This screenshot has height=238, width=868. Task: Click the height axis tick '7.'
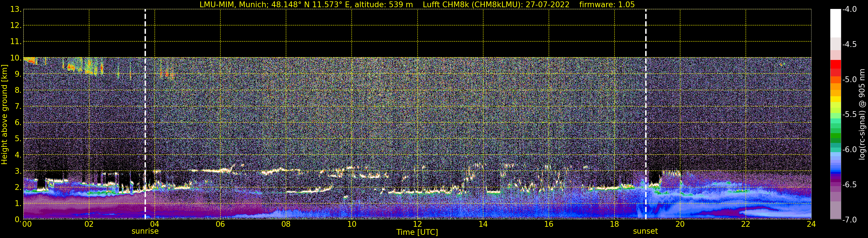(x=18, y=107)
